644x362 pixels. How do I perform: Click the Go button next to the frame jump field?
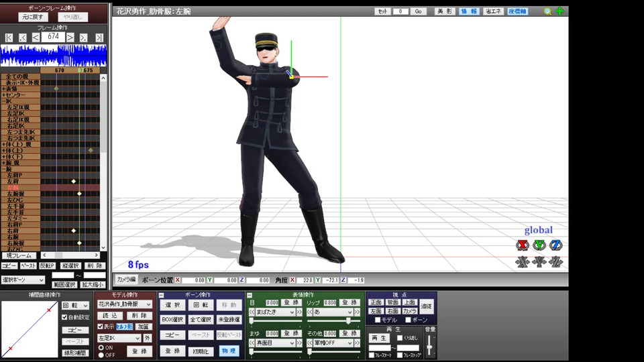[x=418, y=11]
